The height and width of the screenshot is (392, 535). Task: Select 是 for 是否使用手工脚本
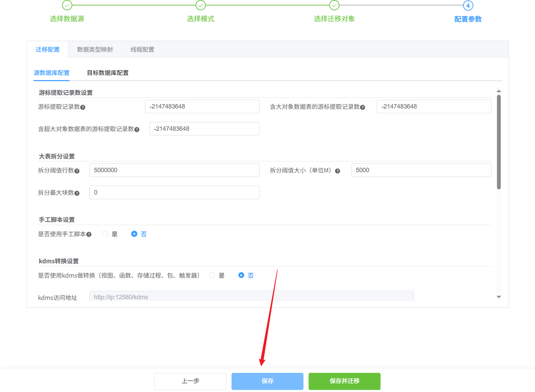pyautogui.click(x=105, y=234)
